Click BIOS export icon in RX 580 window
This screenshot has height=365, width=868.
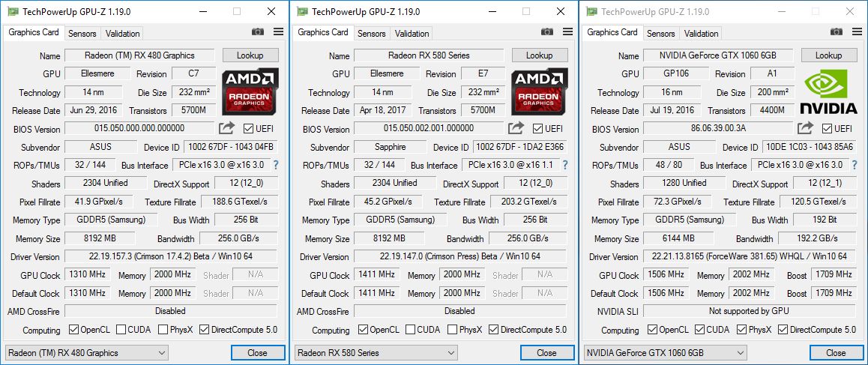point(516,128)
